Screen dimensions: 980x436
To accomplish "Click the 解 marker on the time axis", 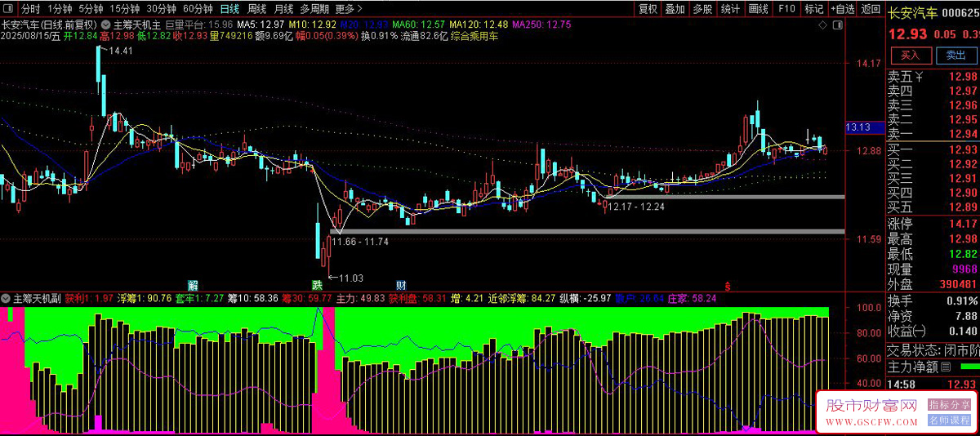I will coord(193,285).
